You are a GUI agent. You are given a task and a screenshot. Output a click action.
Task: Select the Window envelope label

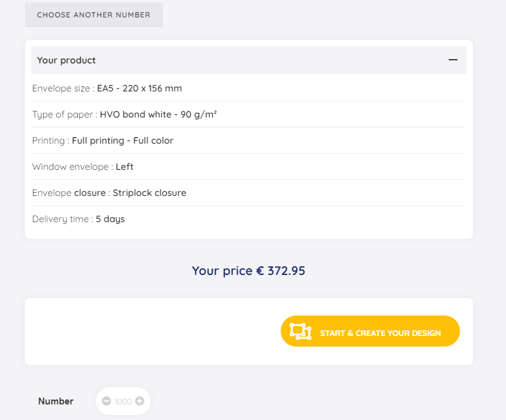72,167
